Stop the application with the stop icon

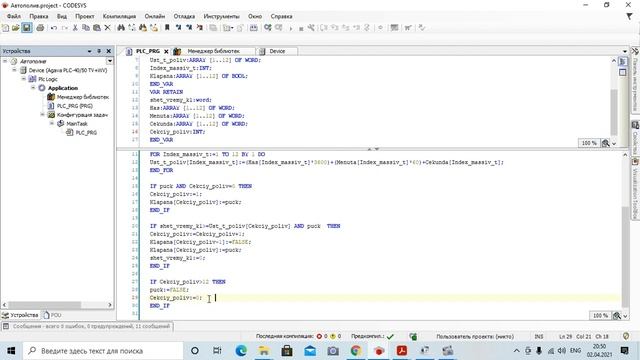point(301,28)
